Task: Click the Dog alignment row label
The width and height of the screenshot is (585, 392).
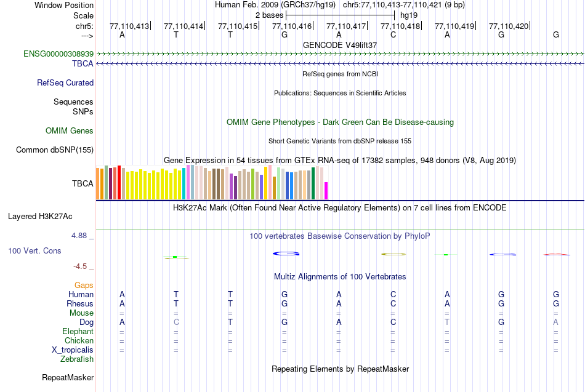Action: (86, 322)
